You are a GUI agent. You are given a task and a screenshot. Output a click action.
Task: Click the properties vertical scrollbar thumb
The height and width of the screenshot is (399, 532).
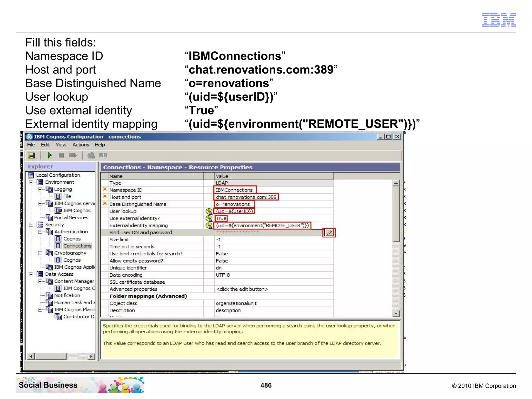(x=396, y=214)
